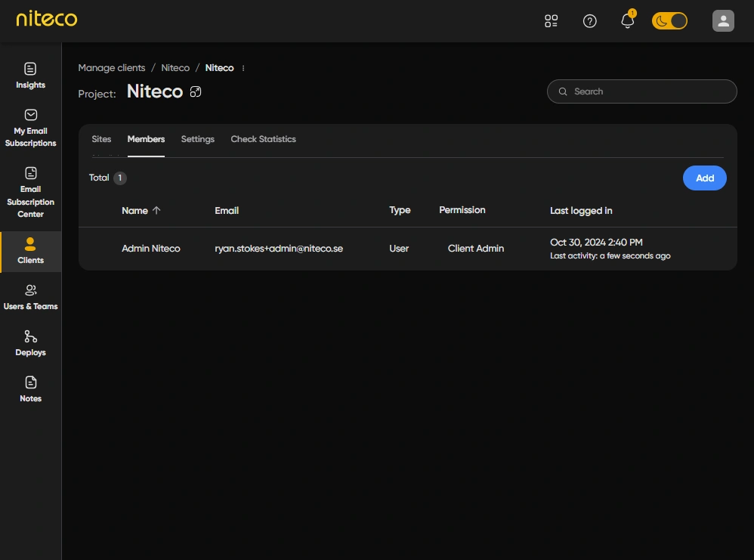Follow the Manage clients breadcrumb link
754x560 pixels.
[111, 68]
